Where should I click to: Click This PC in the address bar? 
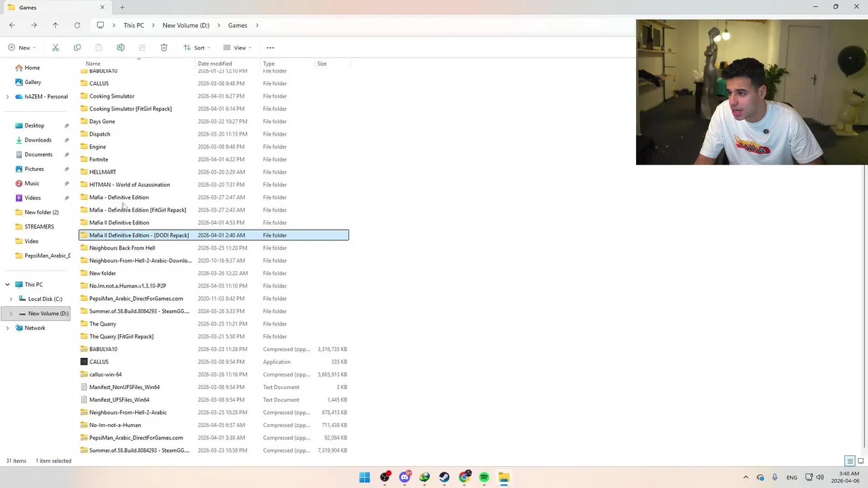(134, 25)
